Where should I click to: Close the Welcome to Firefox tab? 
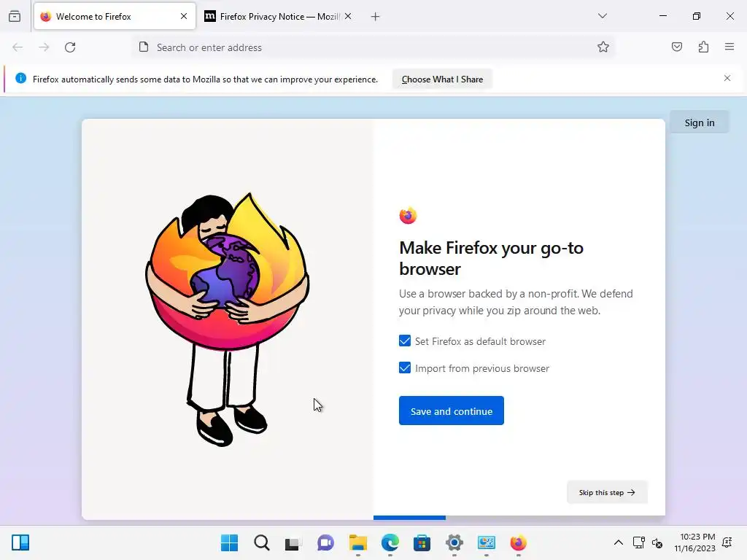point(184,16)
